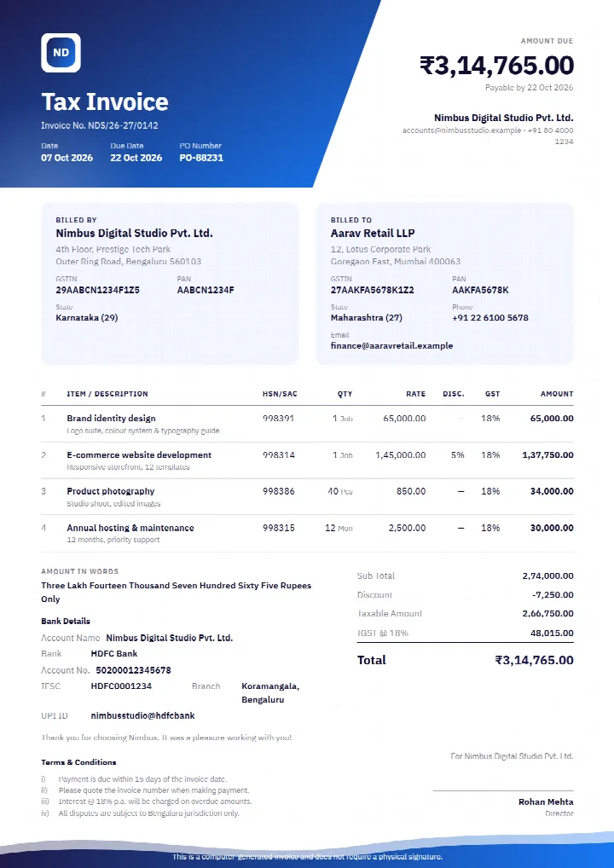
Task: Select Taxable Amount 2,66,750.00
Action: pyautogui.click(x=547, y=614)
